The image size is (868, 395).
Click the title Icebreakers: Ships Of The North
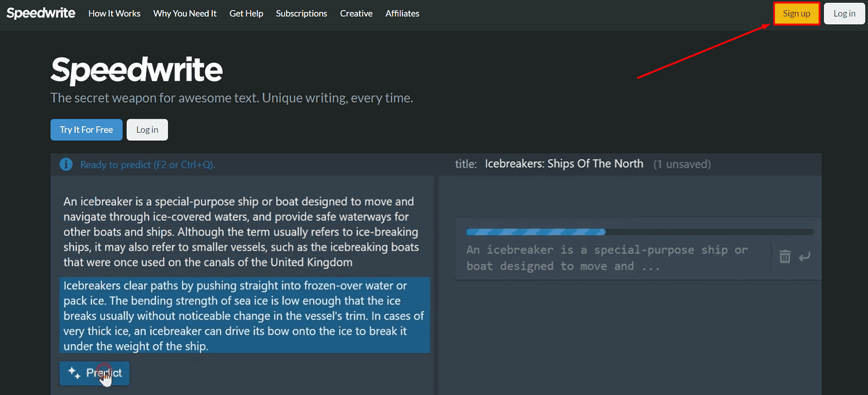(564, 163)
